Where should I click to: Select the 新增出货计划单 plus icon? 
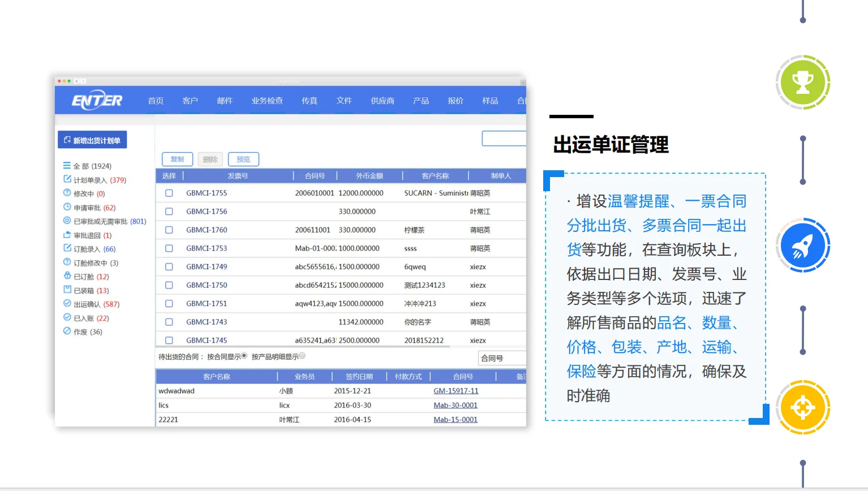(66, 139)
